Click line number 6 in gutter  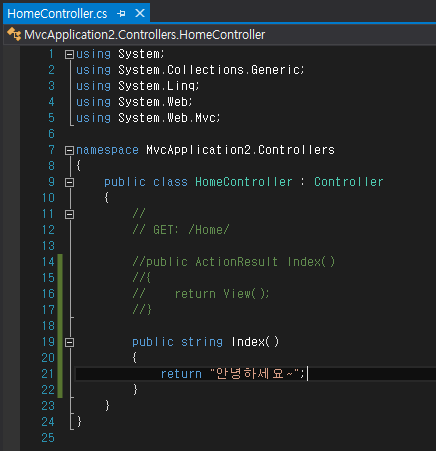tap(51, 134)
